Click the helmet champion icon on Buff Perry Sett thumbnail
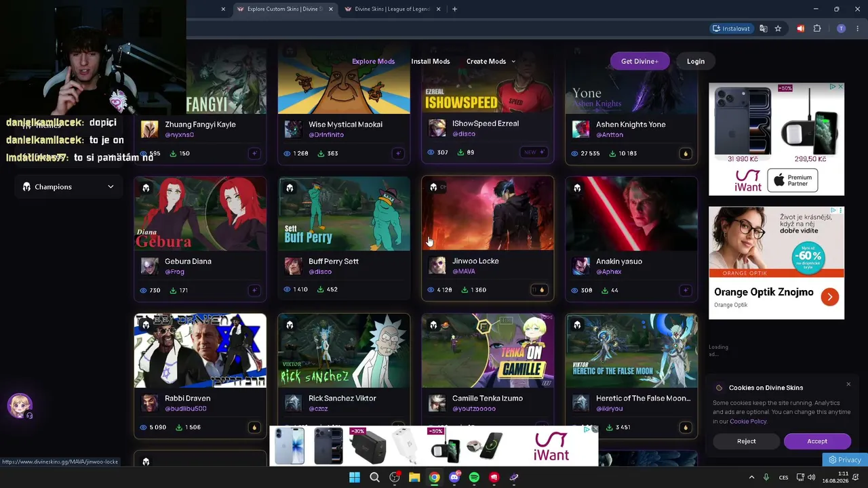Viewport: 868px width, 488px height. pos(290,188)
